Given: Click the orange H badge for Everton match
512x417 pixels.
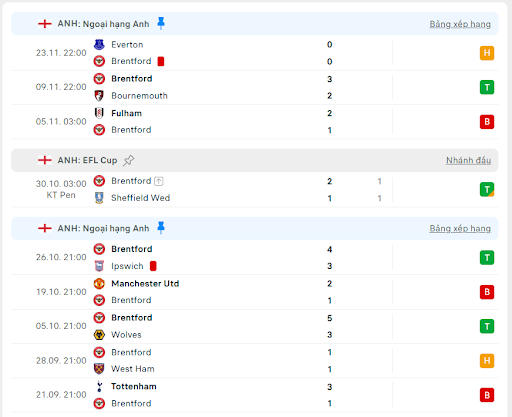Looking at the screenshot, I should point(487,53).
